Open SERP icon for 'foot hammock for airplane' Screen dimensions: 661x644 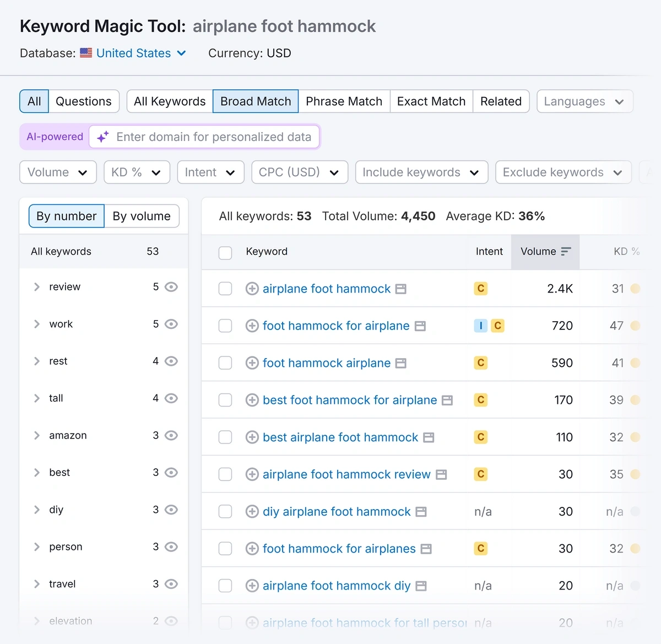[x=420, y=326]
